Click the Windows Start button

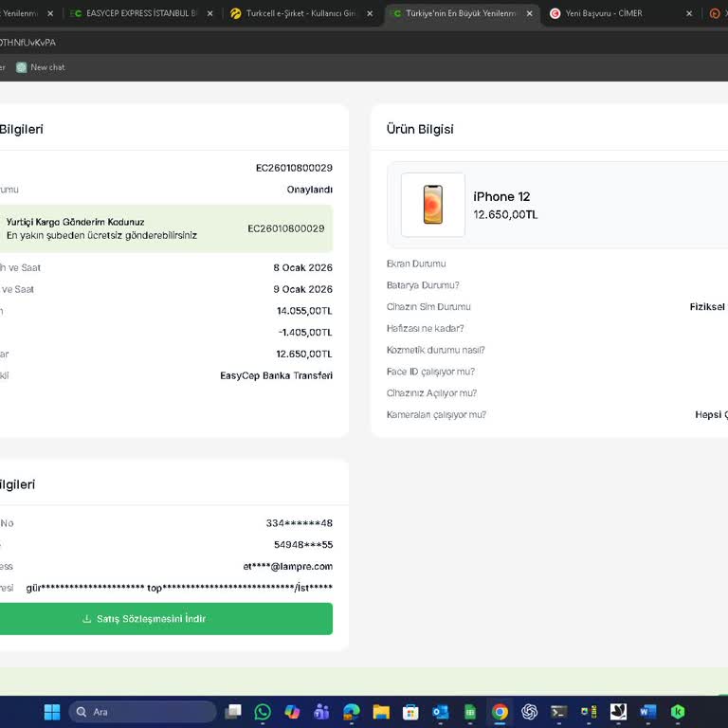pos(52,712)
